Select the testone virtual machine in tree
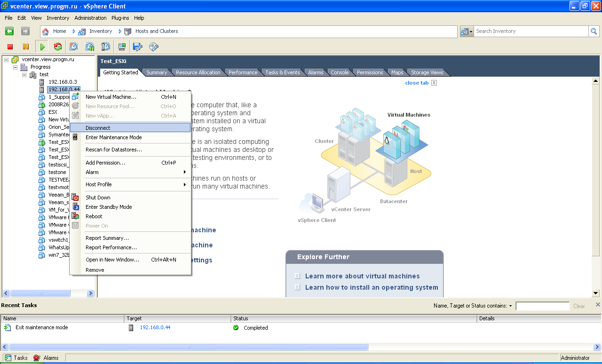602x364 pixels. tap(57, 172)
